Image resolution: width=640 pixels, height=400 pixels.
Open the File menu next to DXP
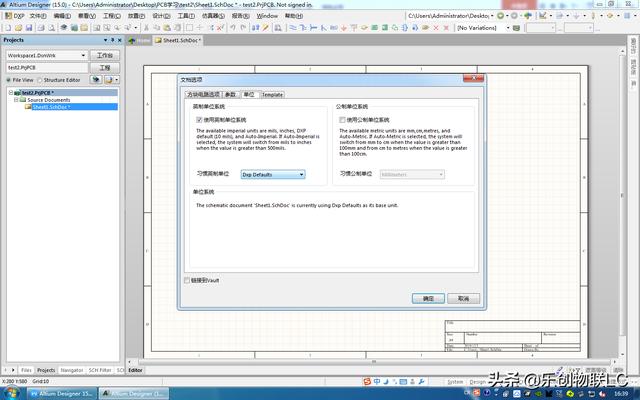38,16
